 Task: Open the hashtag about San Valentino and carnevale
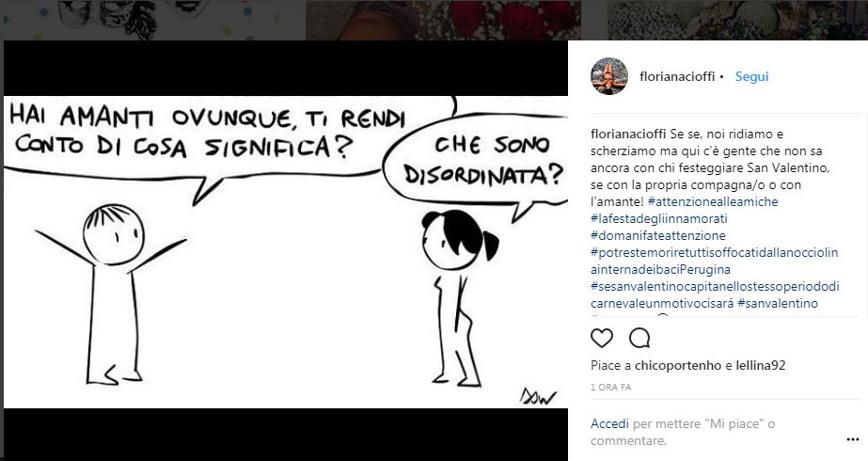coord(715,294)
